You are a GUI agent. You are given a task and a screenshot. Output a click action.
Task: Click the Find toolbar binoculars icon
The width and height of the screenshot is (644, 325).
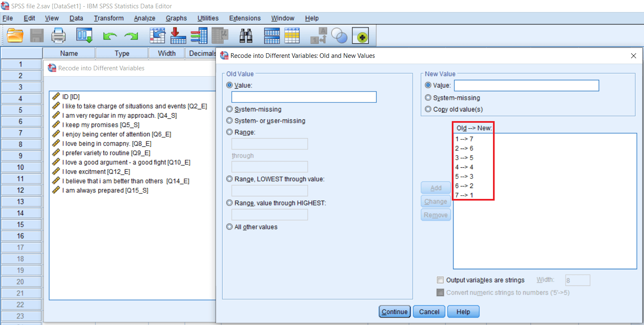click(x=246, y=36)
